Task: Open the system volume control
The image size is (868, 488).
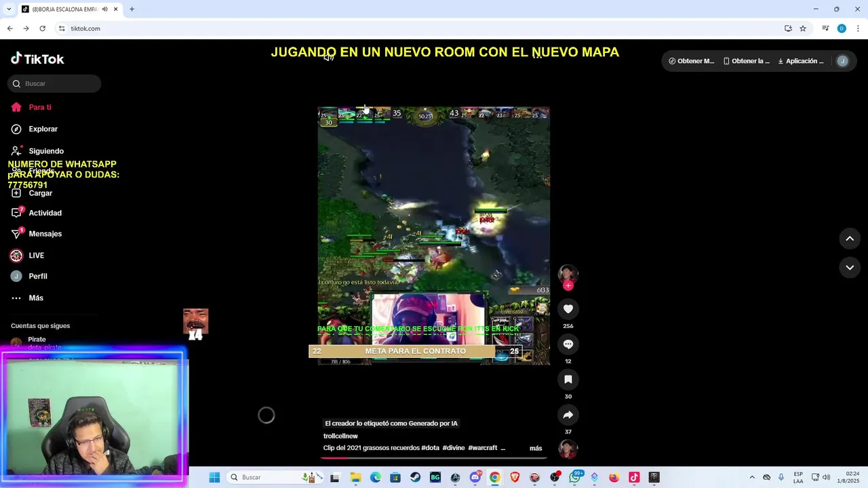Action: tap(826, 477)
